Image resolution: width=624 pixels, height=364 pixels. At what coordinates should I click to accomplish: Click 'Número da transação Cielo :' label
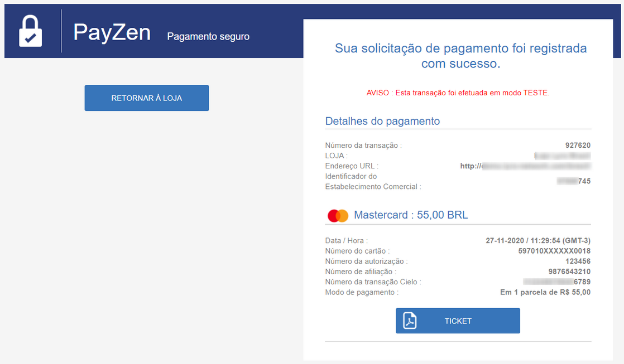click(x=373, y=282)
